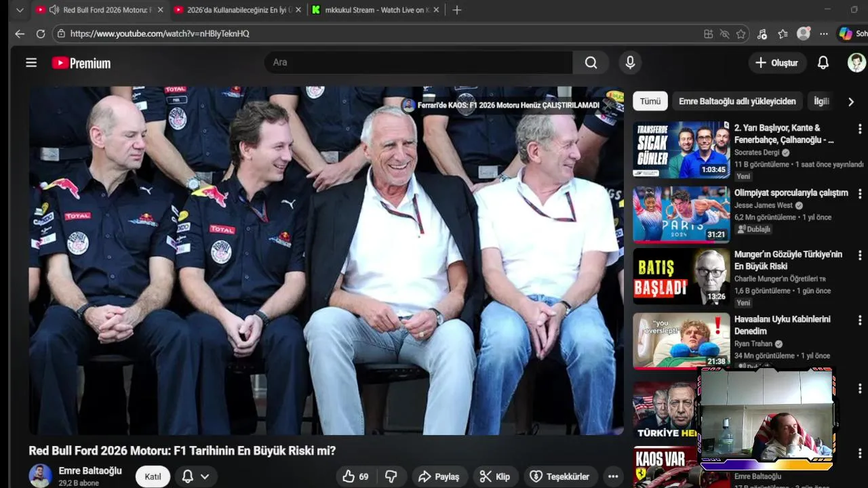Mute the Red Bull Ford tab's speaker icon
The width and height of the screenshot is (868, 488).
point(54,9)
